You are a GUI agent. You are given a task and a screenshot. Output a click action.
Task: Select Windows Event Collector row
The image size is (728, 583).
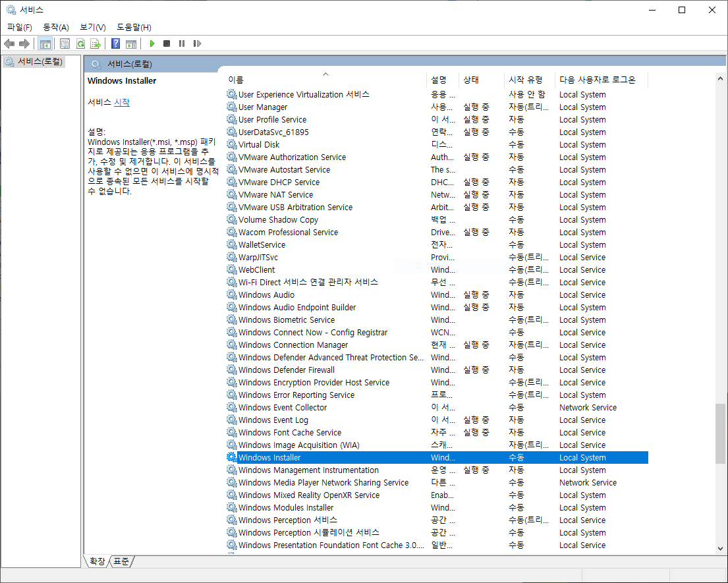437,408
